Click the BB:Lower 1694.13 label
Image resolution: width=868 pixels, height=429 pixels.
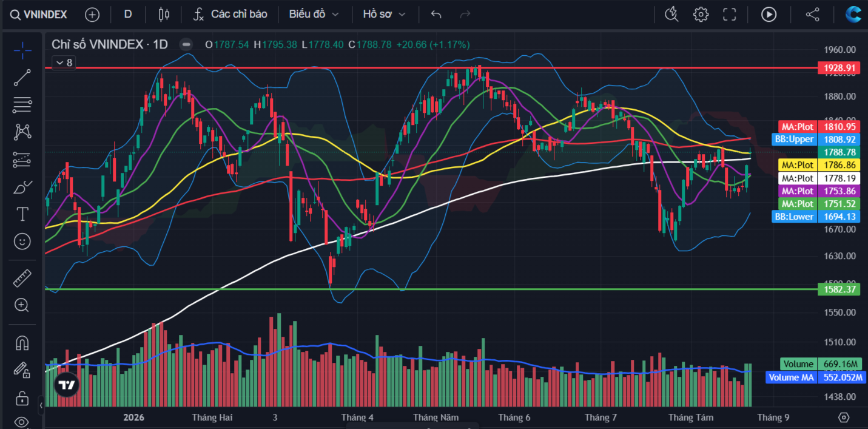tap(816, 217)
